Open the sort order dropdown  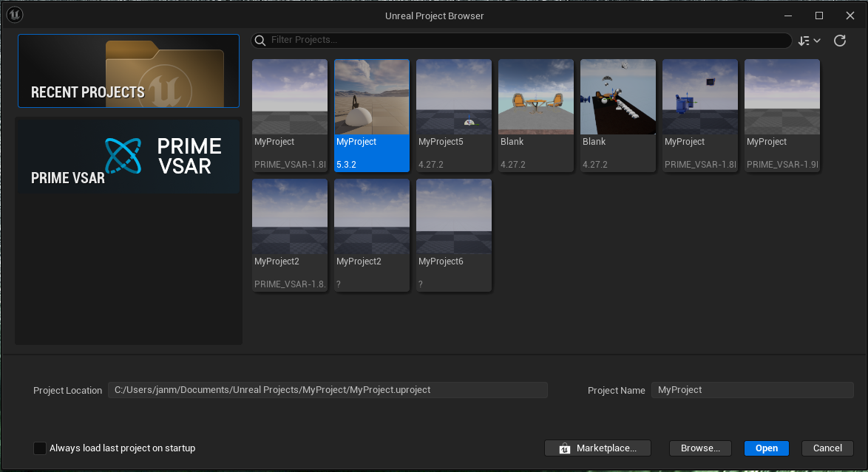(x=810, y=41)
